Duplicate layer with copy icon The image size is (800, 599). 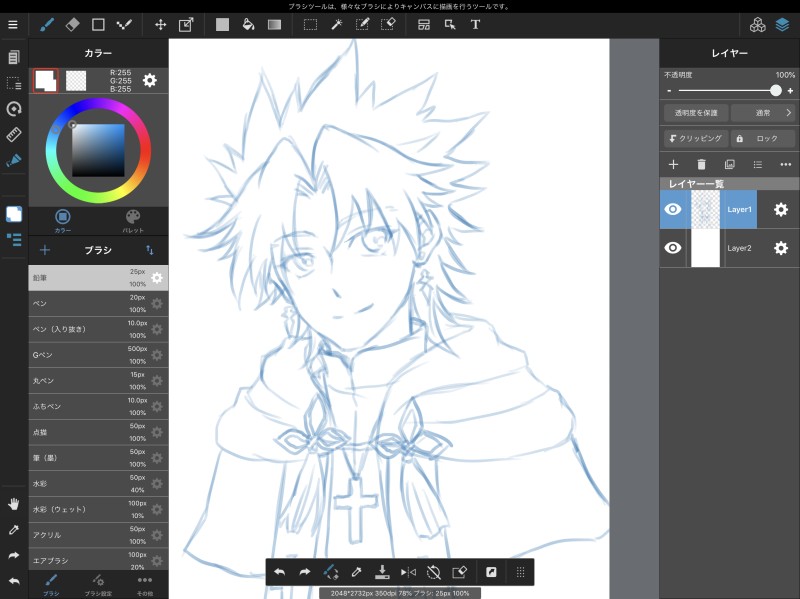click(730, 164)
